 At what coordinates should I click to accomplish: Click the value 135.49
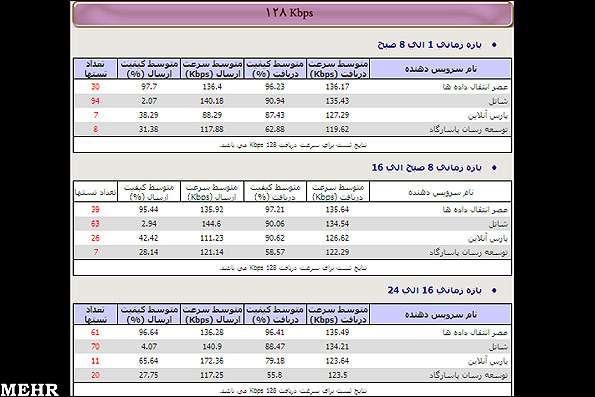337,332
